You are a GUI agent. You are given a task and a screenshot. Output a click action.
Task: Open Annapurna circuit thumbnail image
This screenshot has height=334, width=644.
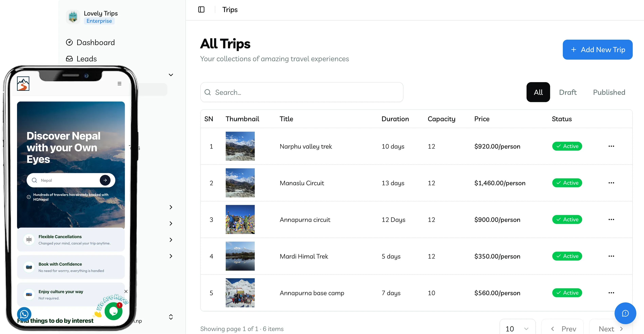pos(240,219)
